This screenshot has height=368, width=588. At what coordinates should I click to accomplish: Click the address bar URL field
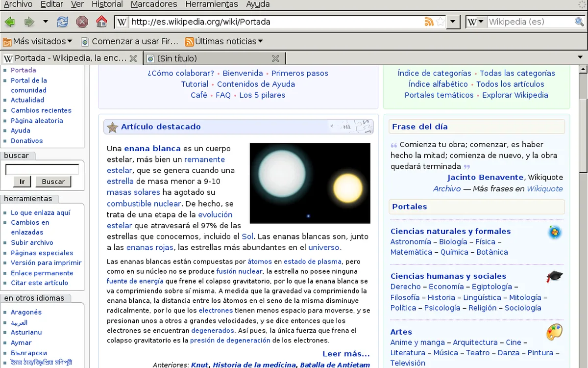(x=275, y=22)
